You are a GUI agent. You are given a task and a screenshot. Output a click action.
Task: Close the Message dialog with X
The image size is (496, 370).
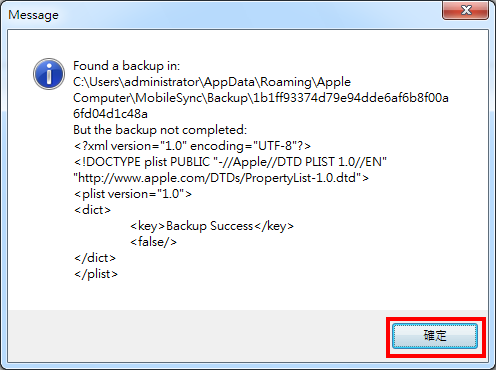(x=465, y=10)
